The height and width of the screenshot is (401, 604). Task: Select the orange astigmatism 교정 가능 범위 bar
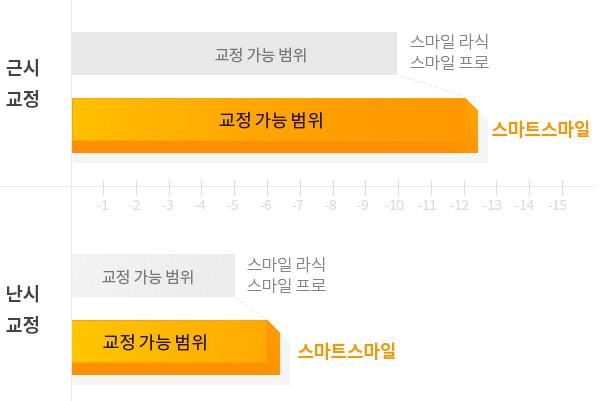(176, 347)
